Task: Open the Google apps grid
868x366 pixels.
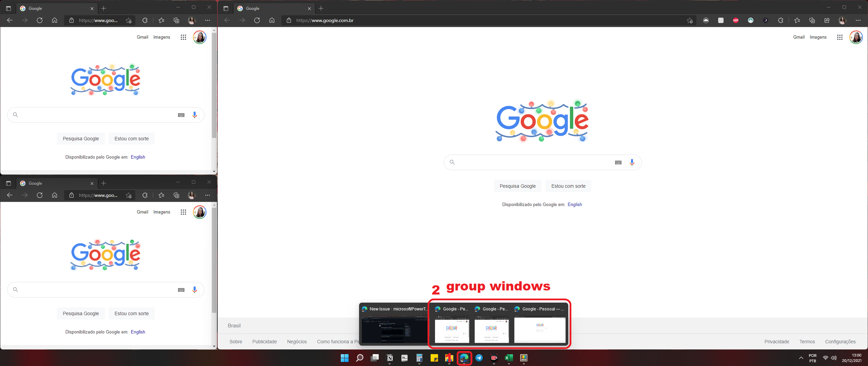Action: pyautogui.click(x=840, y=37)
